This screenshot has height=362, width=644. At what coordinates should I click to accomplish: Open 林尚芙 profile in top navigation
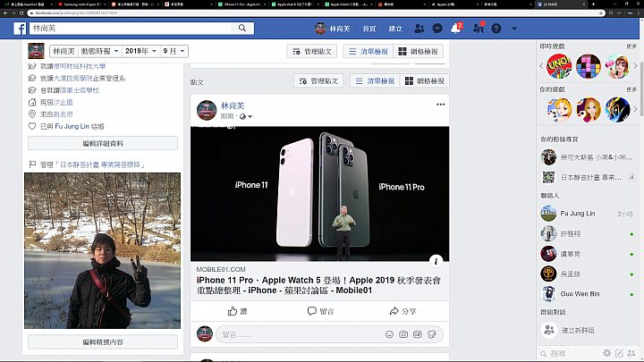click(x=332, y=29)
